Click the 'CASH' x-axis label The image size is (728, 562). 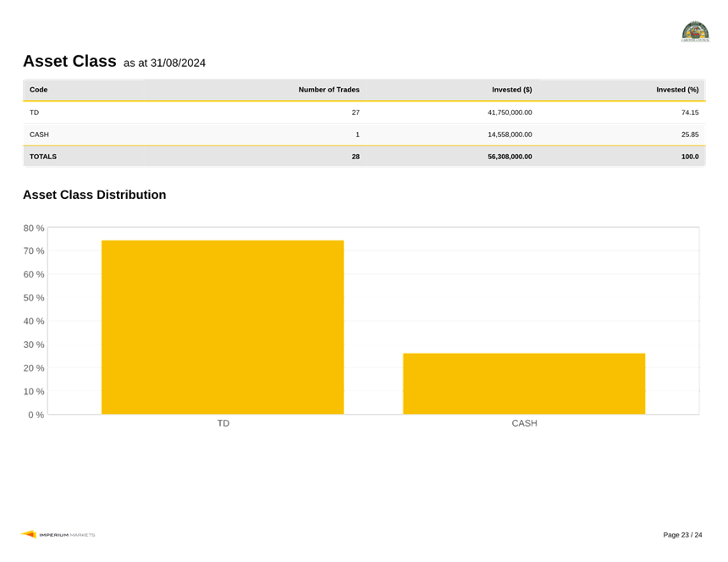pos(525,423)
